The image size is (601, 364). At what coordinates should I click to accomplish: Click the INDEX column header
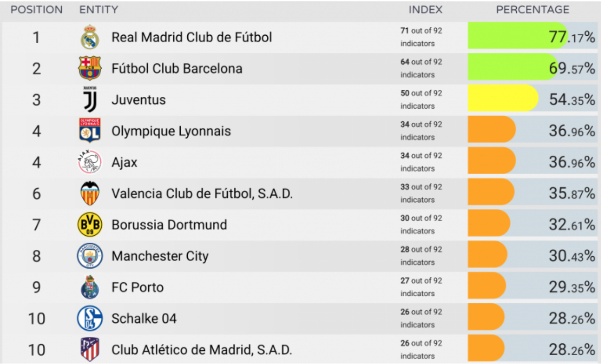(x=425, y=10)
